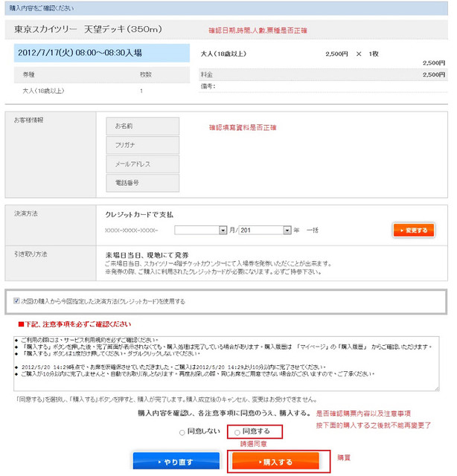Click the メールアドレス field
This screenshot has height=476, width=457.
click(142, 164)
